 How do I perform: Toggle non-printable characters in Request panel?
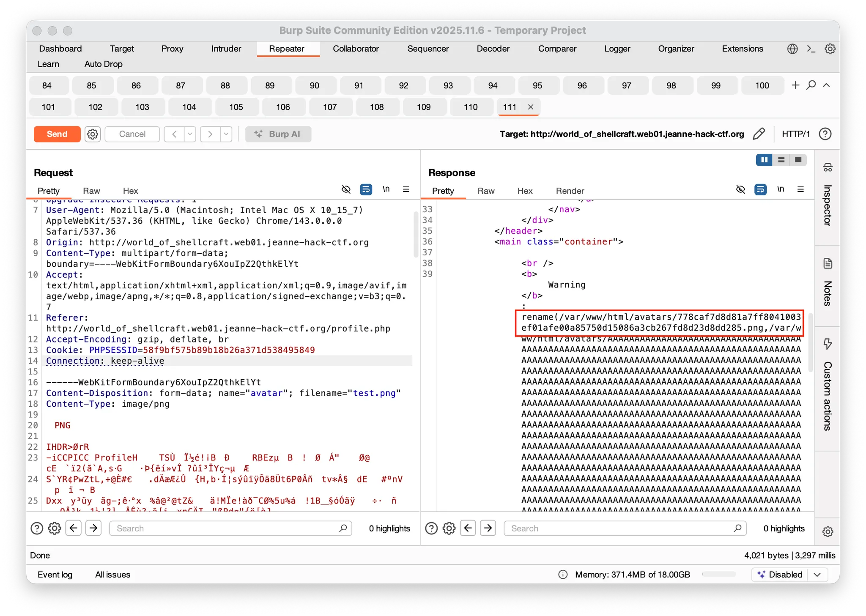coord(386,189)
